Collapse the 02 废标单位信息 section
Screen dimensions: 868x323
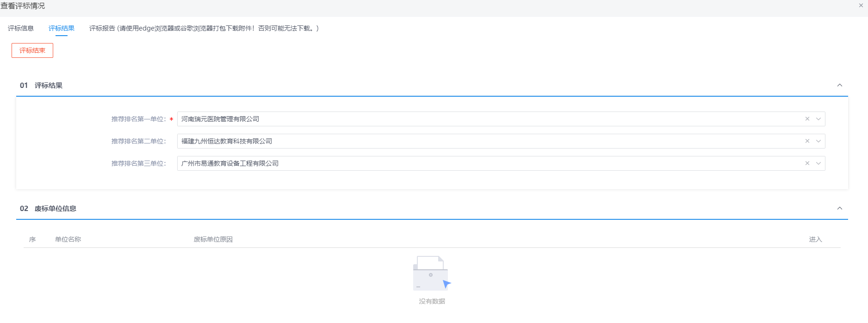pos(839,208)
